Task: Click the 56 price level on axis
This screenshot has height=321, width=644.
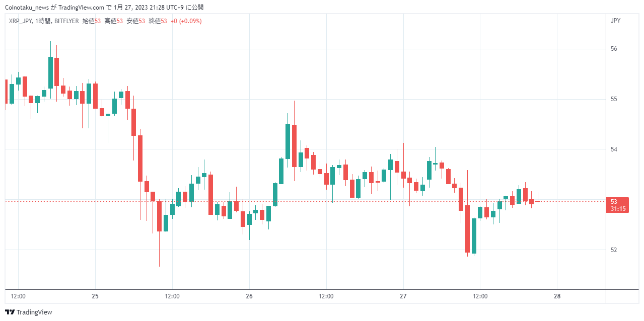Action: tap(613, 49)
